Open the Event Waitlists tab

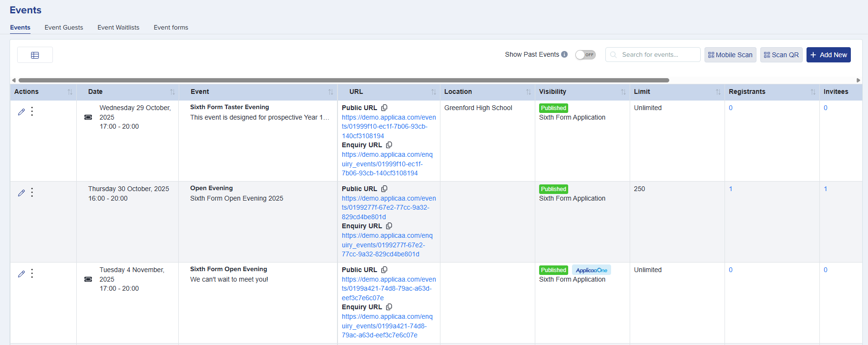[x=118, y=28]
